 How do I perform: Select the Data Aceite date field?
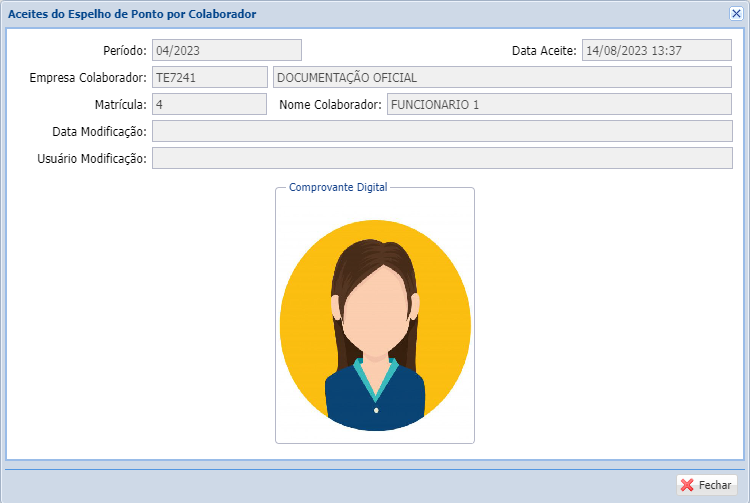(x=657, y=50)
